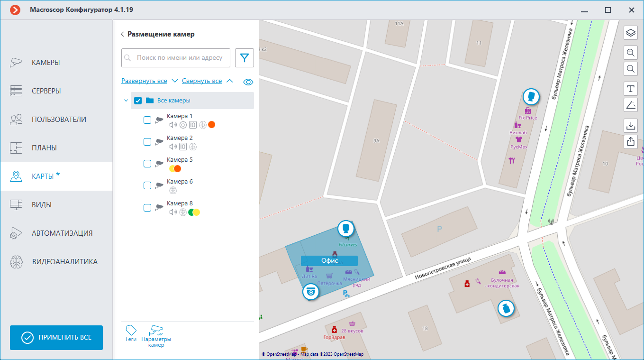Open Теги at panel bottom
This screenshot has height=360, width=644.
point(131,333)
